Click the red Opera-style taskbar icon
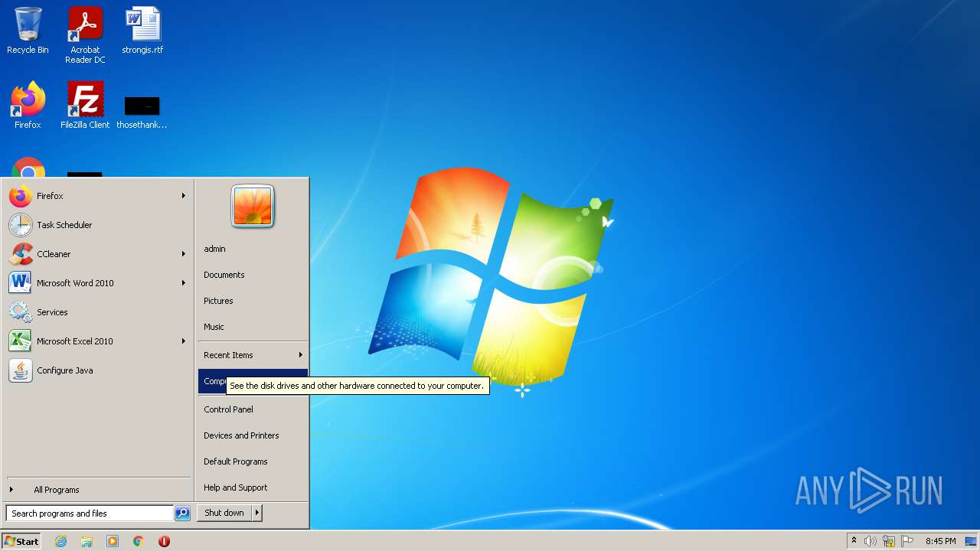 [164, 541]
